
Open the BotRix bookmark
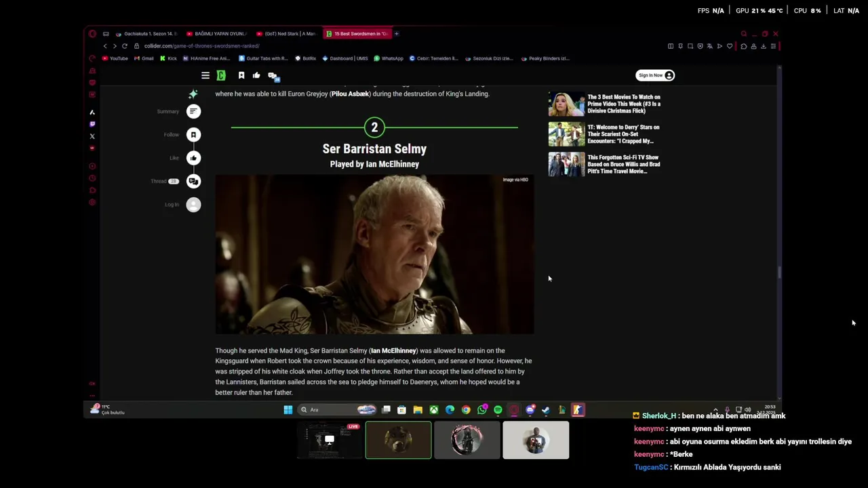[x=306, y=58]
